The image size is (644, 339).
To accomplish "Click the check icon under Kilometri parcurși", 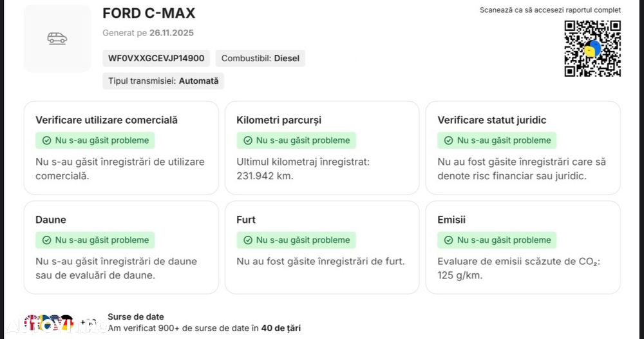I will (247, 140).
